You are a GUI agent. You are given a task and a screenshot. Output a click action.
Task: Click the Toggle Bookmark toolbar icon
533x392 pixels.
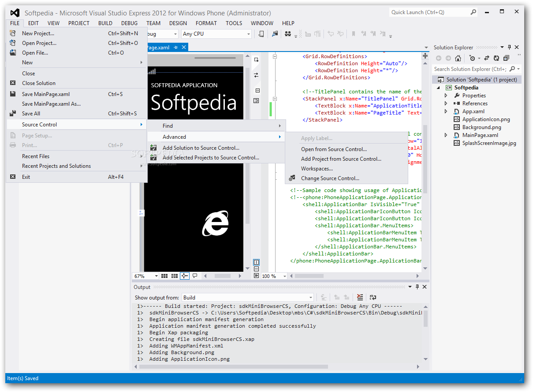point(354,33)
